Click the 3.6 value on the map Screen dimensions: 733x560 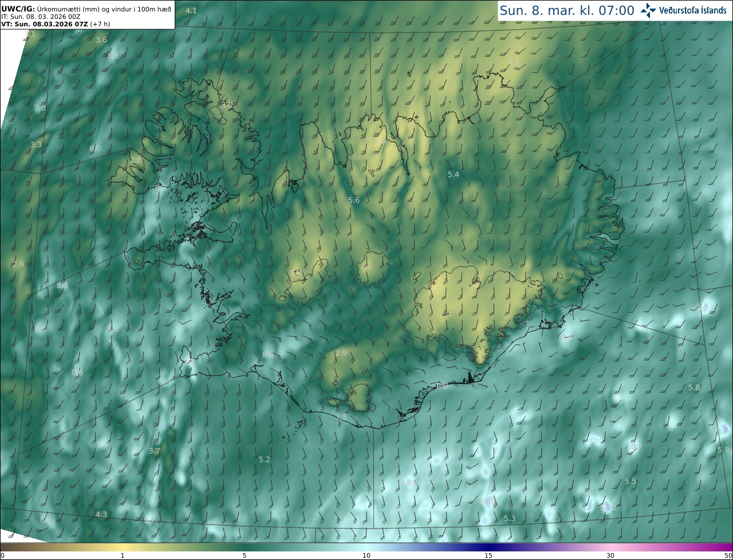[101, 40]
